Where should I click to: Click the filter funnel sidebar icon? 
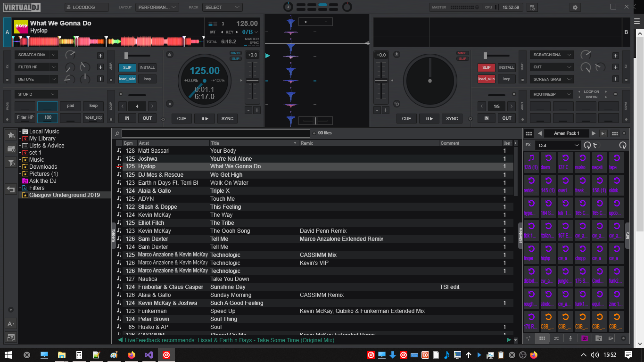pyautogui.click(x=10, y=163)
